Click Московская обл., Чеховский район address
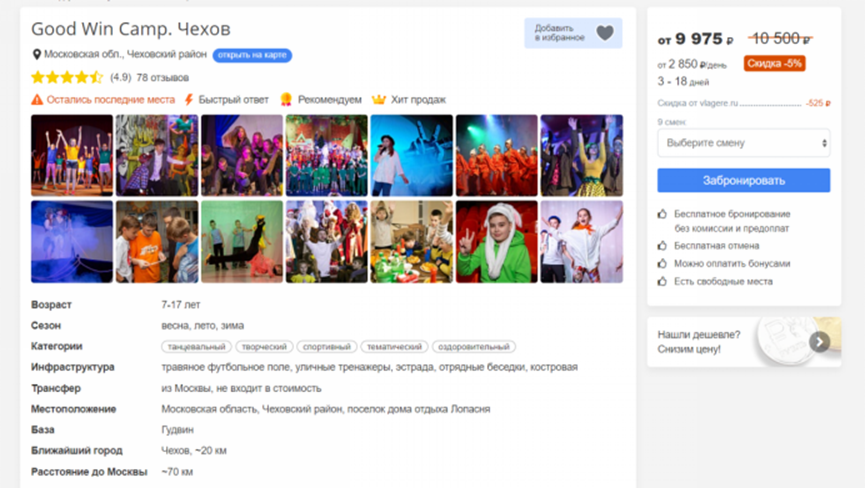Viewport: 865px width, 488px height. tap(125, 55)
